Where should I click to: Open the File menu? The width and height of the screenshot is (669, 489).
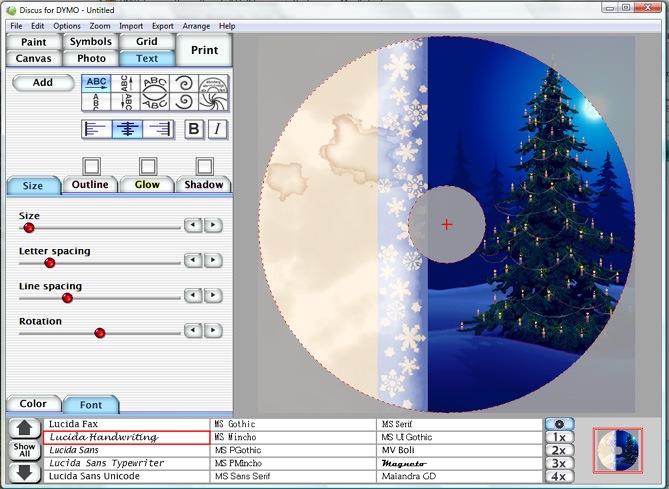(x=16, y=26)
